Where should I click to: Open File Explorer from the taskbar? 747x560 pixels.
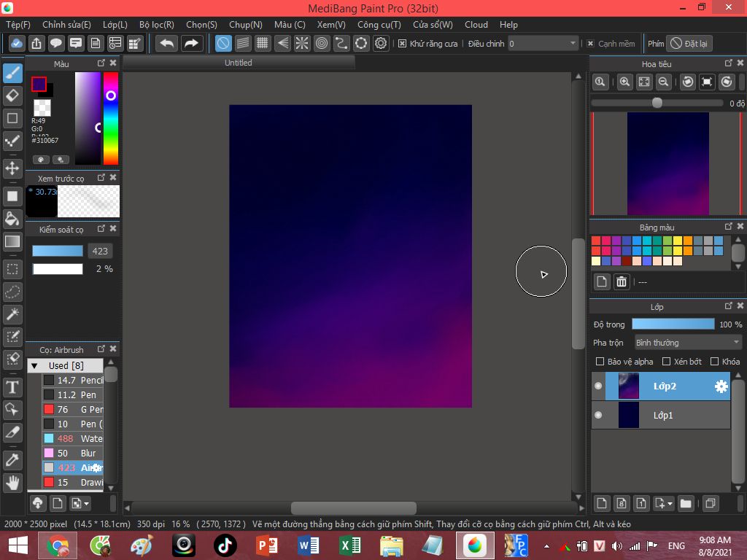[x=391, y=545]
